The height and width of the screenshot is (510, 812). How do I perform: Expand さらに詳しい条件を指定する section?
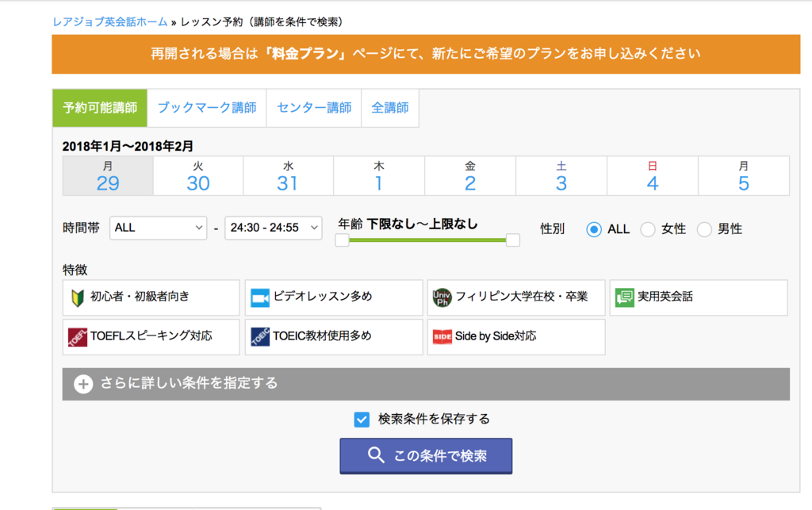[x=426, y=384]
